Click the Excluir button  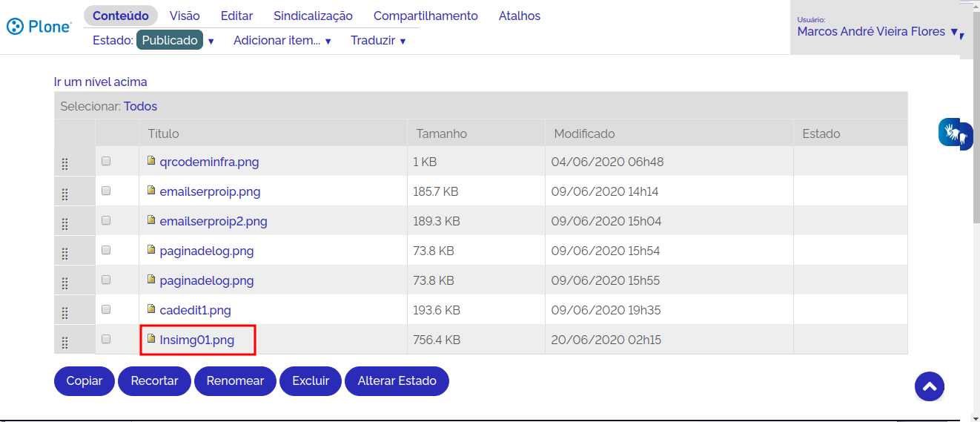311,380
